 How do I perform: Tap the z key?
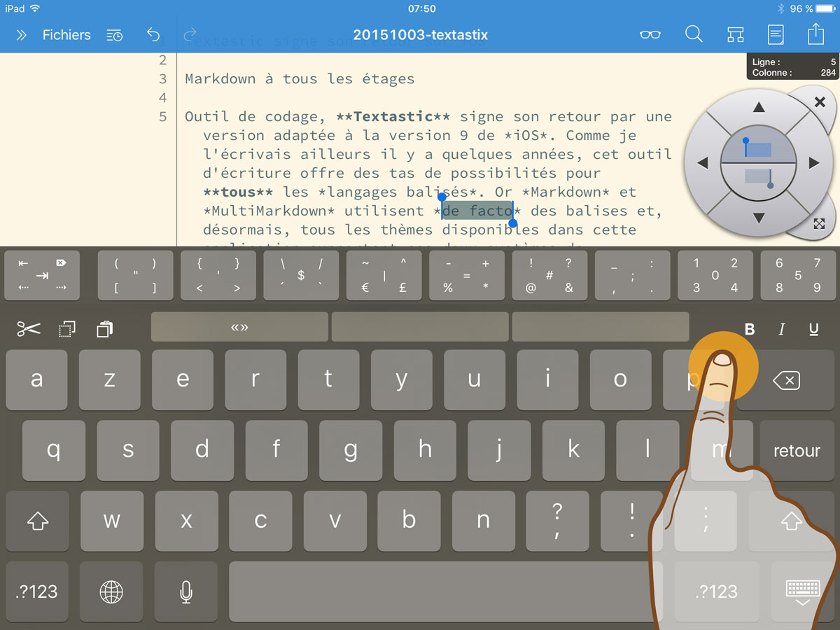110,380
